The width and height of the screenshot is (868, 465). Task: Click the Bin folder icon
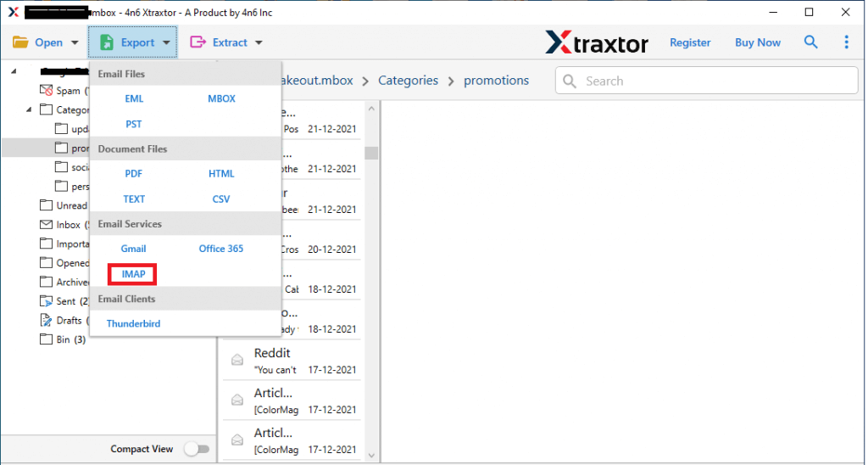pyautogui.click(x=47, y=339)
